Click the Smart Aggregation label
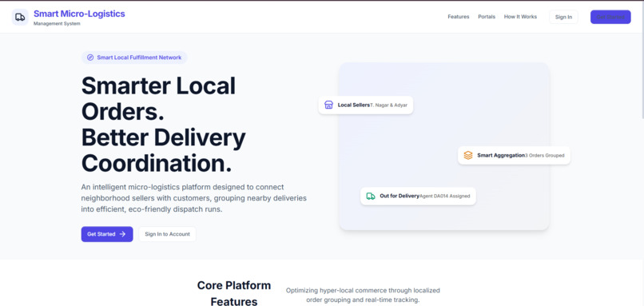644x306 pixels. click(501, 156)
